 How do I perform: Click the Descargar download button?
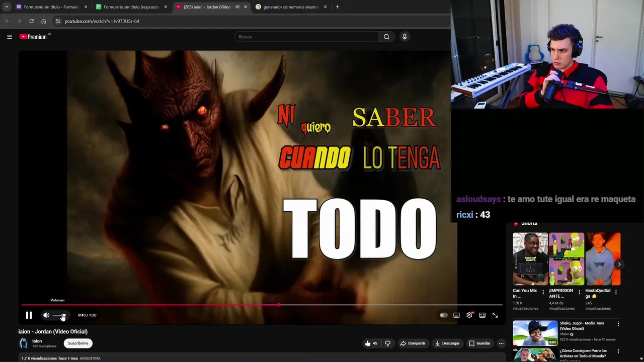pyautogui.click(x=447, y=343)
